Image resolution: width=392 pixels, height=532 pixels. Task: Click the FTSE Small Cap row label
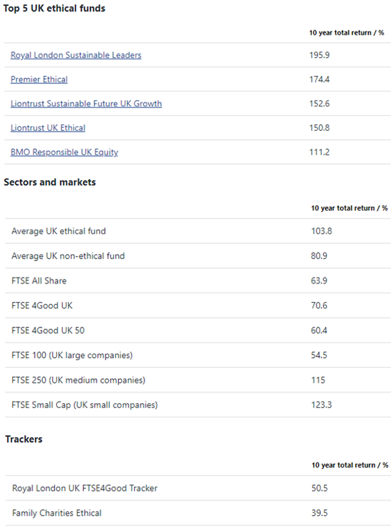point(85,404)
